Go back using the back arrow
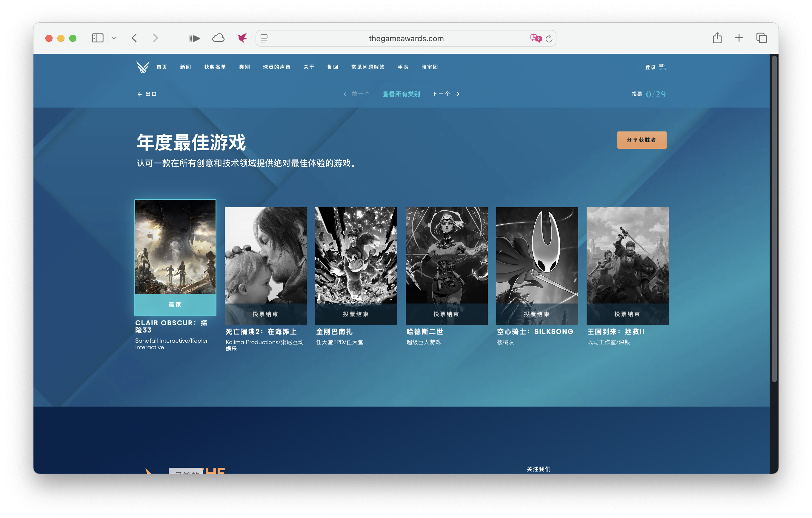This screenshot has width=812, height=518. (x=135, y=38)
